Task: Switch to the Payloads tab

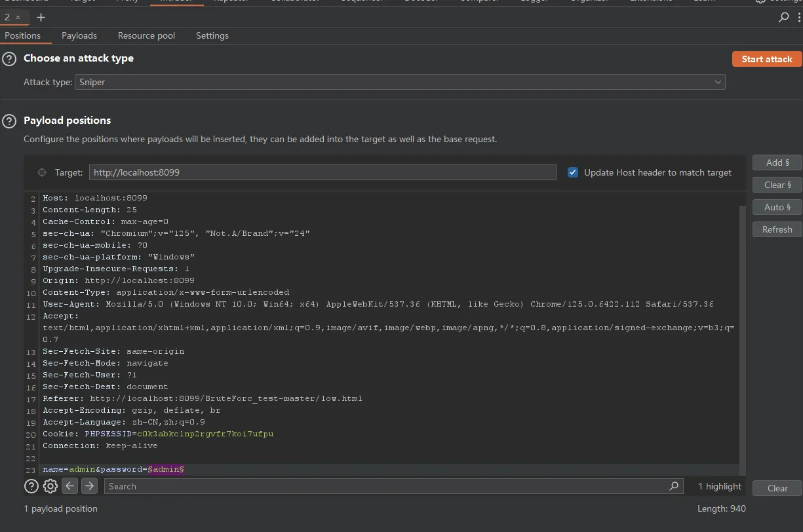Action: [x=79, y=35]
